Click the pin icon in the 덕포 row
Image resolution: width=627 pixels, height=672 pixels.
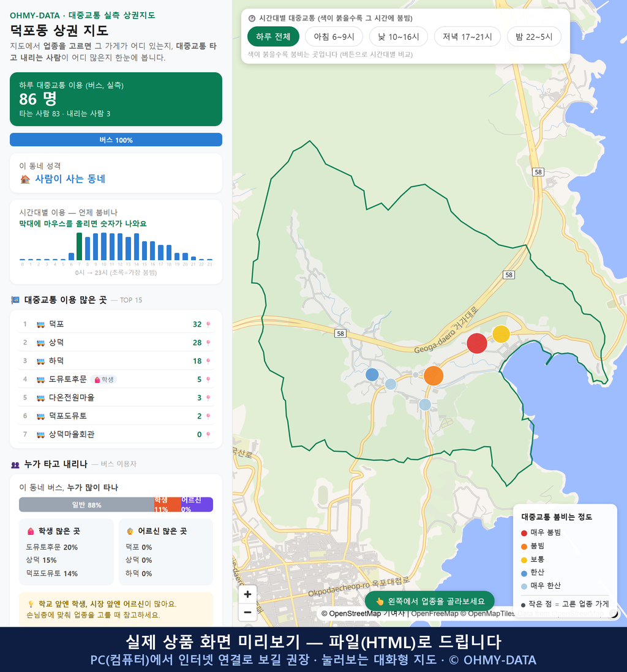click(x=208, y=324)
